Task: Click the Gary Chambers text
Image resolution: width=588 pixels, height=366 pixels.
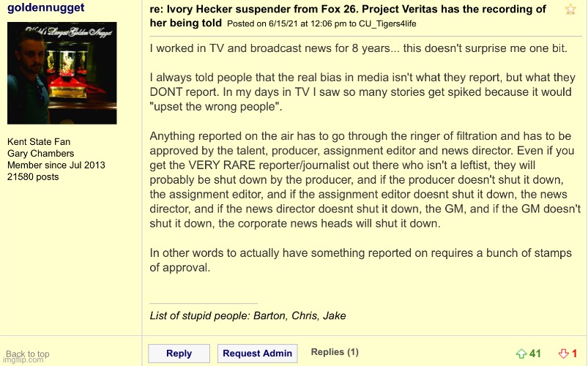Action: click(x=40, y=154)
